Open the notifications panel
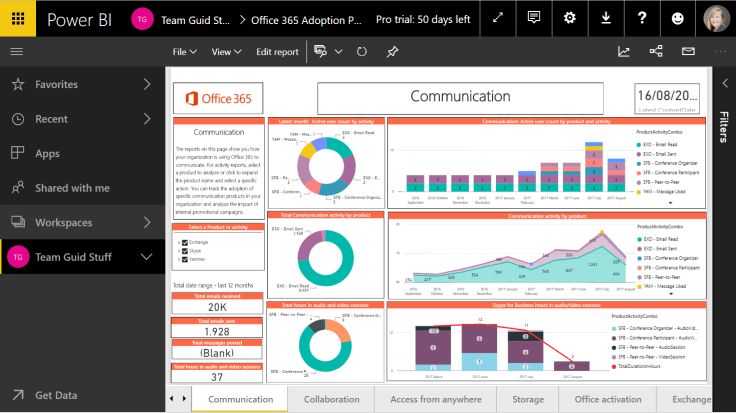Screen dimensions: 736x413 click(534, 18)
